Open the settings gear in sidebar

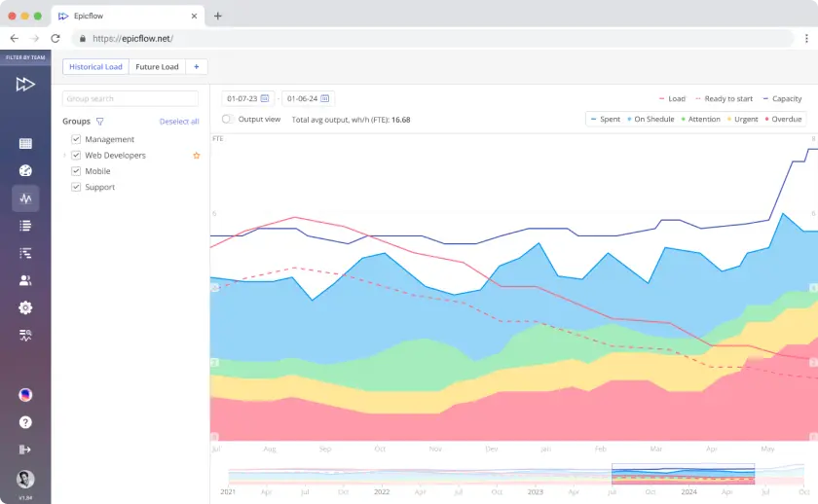(25, 307)
